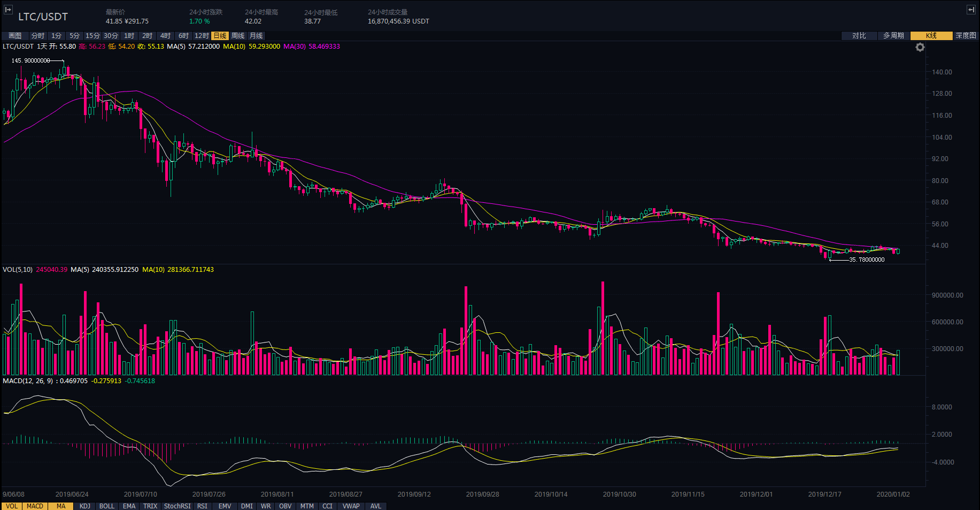This screenshot has width=980, height=510.
Task: Collapse the left panel arrow icon
Action: coord(8,10)
